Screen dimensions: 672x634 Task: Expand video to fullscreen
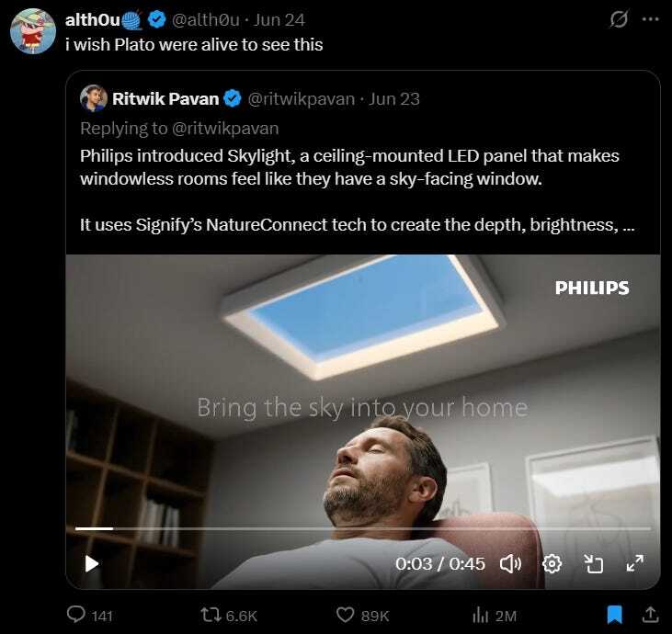pos(634,563)
